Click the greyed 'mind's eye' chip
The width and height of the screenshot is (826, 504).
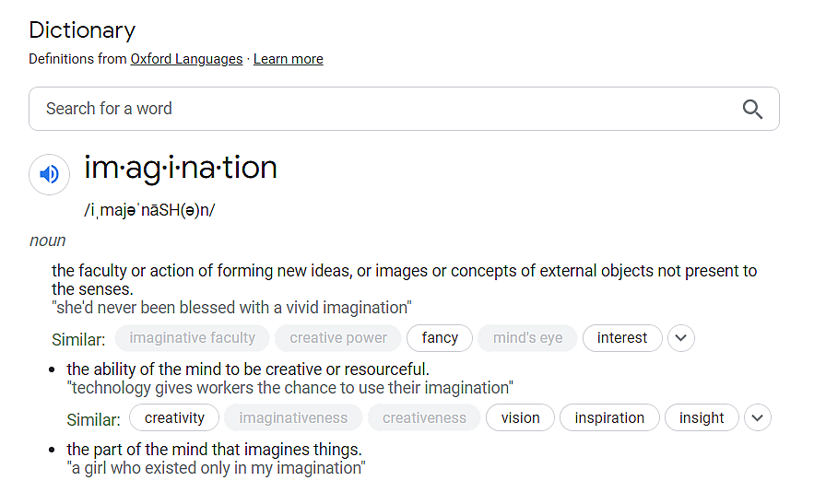coord(527,338)
